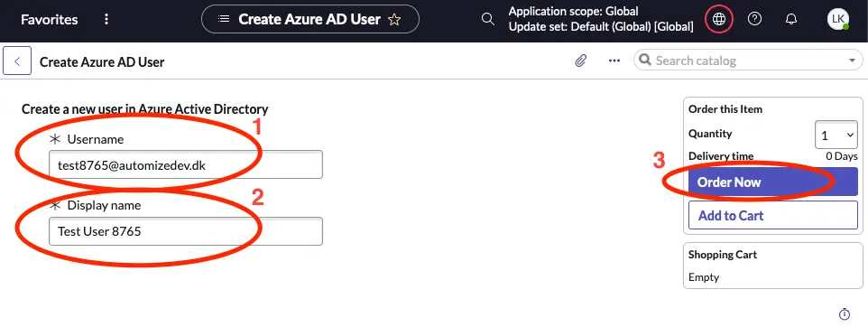Show notifications bell
This screenshot has width=868, height=327.
[791, 19]
